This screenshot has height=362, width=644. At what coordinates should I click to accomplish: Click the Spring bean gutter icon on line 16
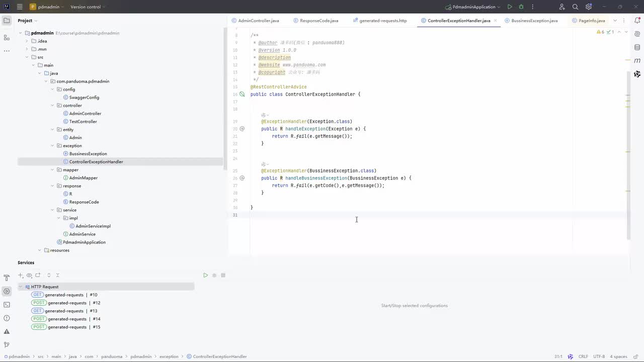(242, 94)
